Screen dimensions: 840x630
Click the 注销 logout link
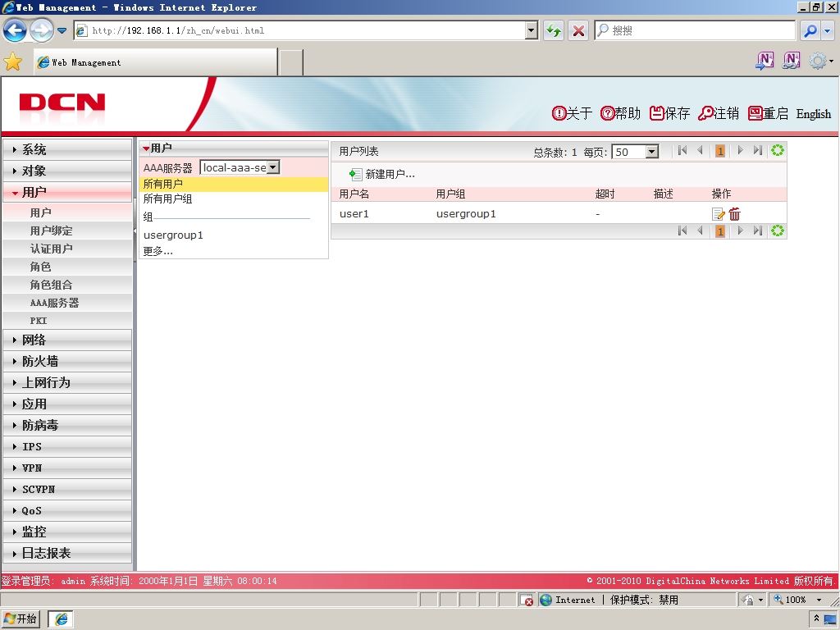coord(719,113)
